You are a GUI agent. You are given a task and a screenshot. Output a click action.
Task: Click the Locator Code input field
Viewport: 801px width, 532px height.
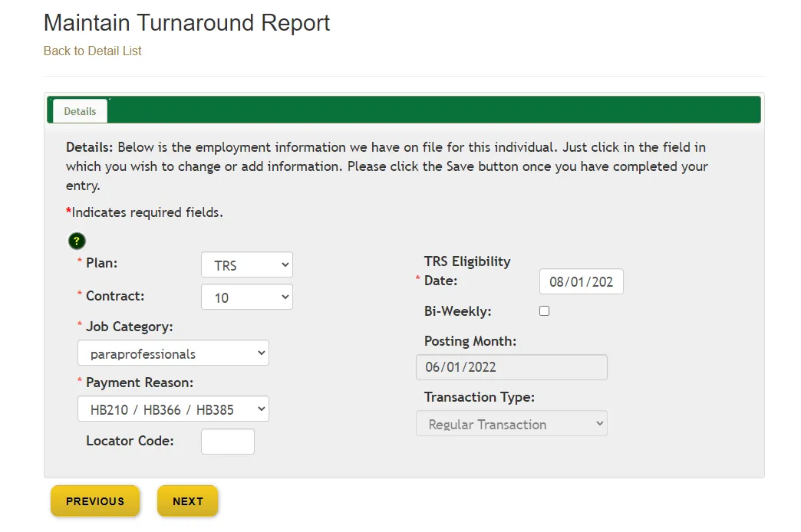[x=227, y=441]
